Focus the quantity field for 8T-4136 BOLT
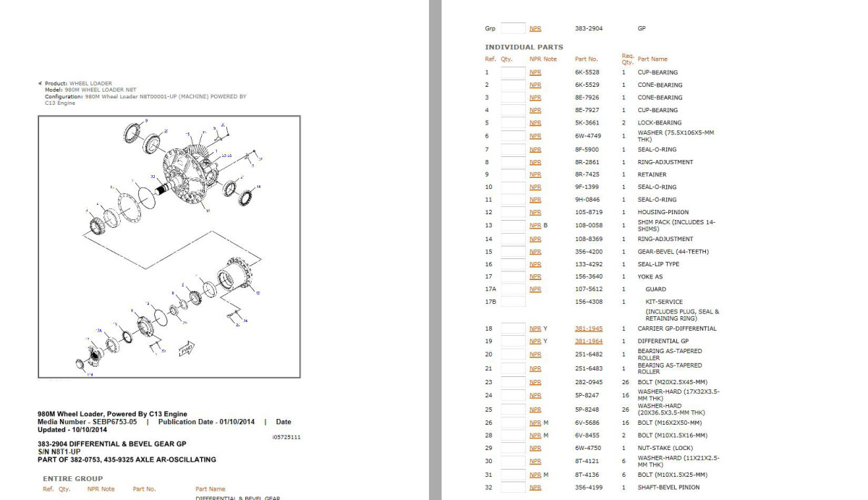The height and width of the screenshot is (500, 868). (x=513, y=475)
